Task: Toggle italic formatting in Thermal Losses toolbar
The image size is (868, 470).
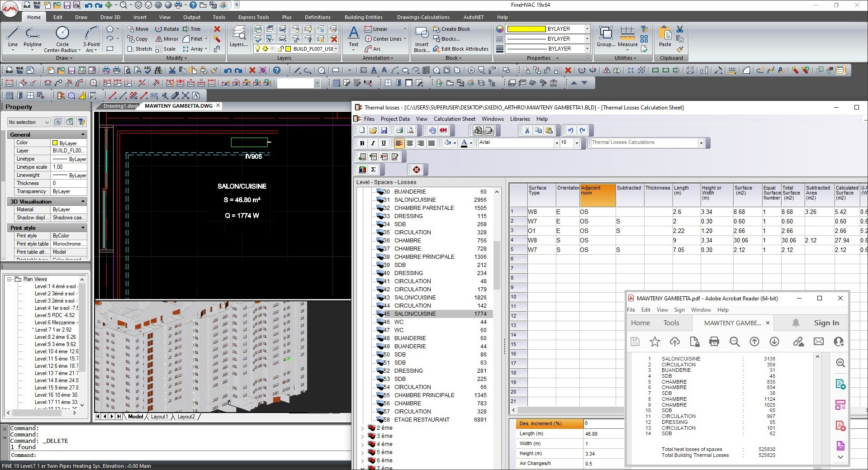Action: (373, 143)
